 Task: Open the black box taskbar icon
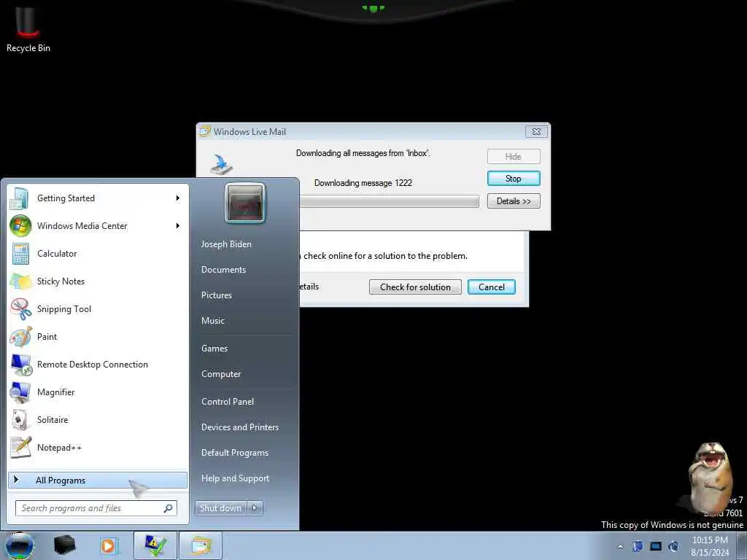[64, 545]
